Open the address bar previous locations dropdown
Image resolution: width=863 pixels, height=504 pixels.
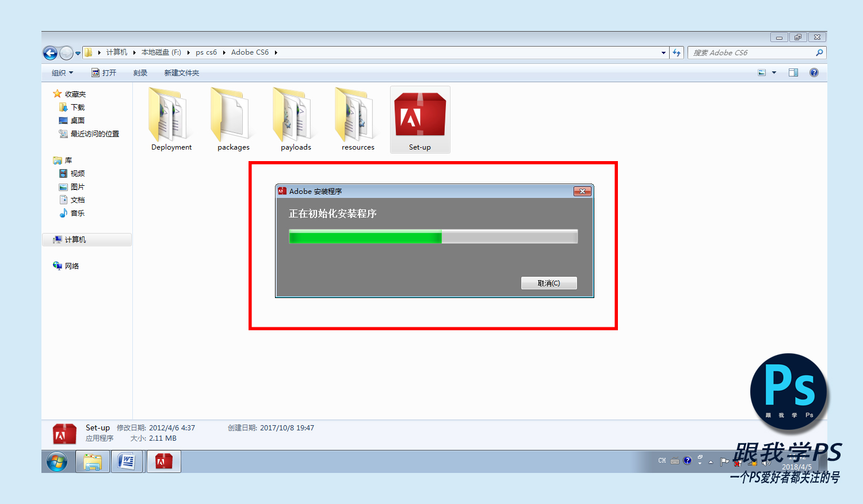coord(663,53)
